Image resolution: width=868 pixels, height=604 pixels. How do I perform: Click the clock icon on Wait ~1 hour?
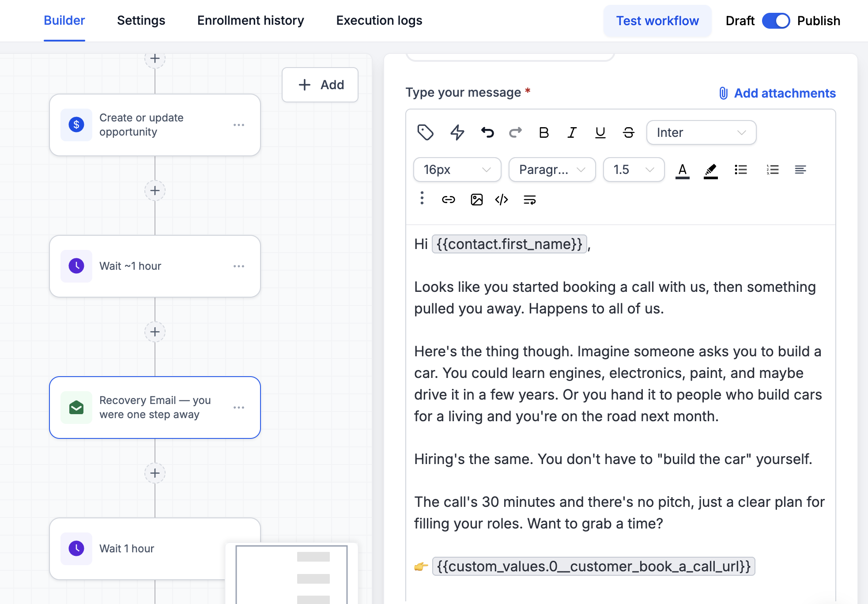(x=76, y=266)
